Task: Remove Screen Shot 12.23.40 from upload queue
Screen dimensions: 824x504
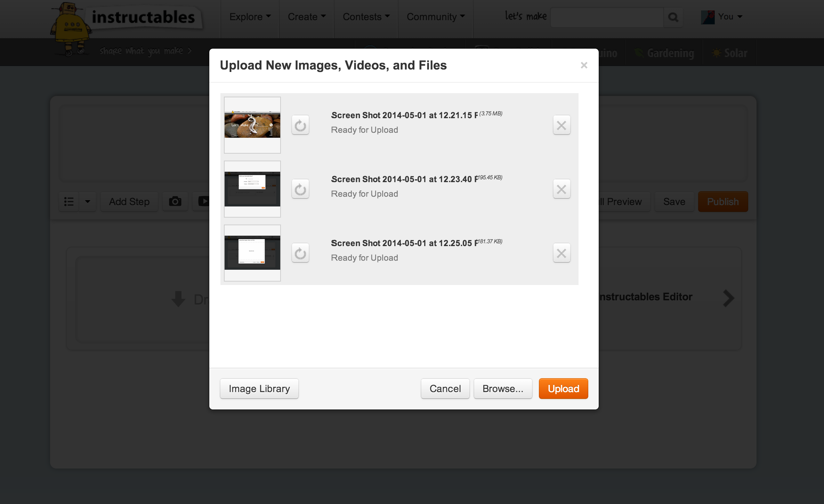Action: click(x=561, y=189)
